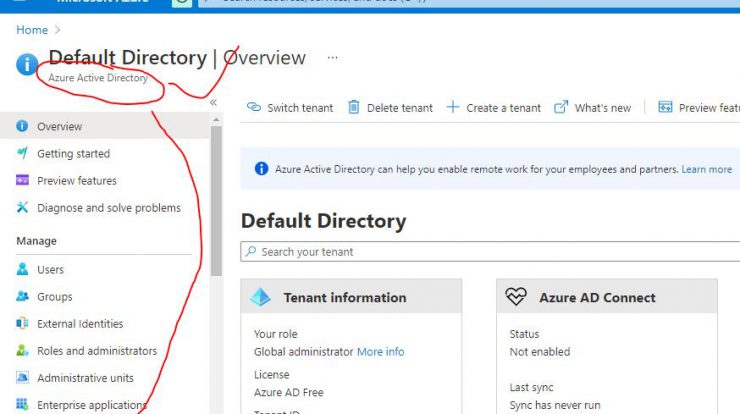Viewport: 740px width, 414px height.
Task: Click the purple Preview features sidebar icon
Action: pos(22,180)
